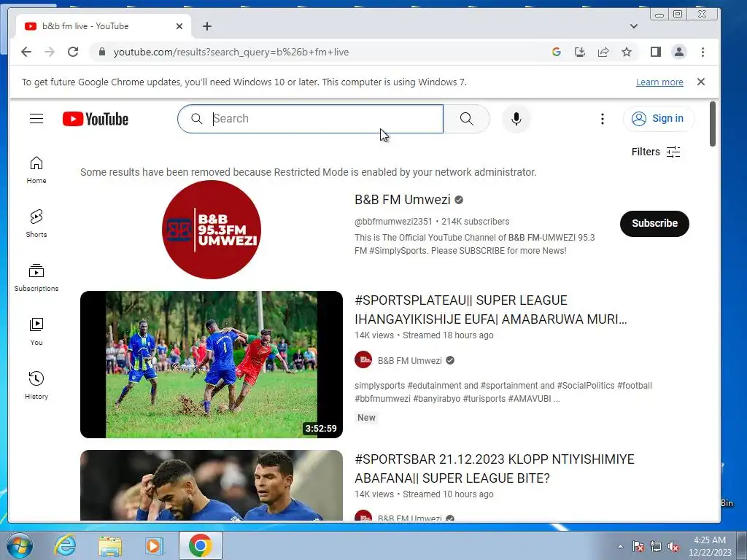Viewport: 747px width, 560px height.
Task: Reload the current page
Action: pos(73,52)
